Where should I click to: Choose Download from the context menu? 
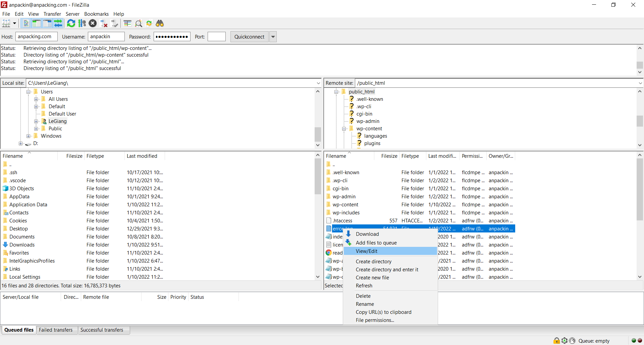pyautogui.click(x=390, y=234)
